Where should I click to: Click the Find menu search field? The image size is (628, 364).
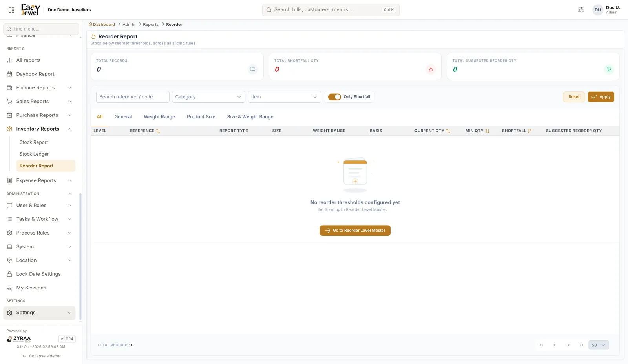(41, 29)
